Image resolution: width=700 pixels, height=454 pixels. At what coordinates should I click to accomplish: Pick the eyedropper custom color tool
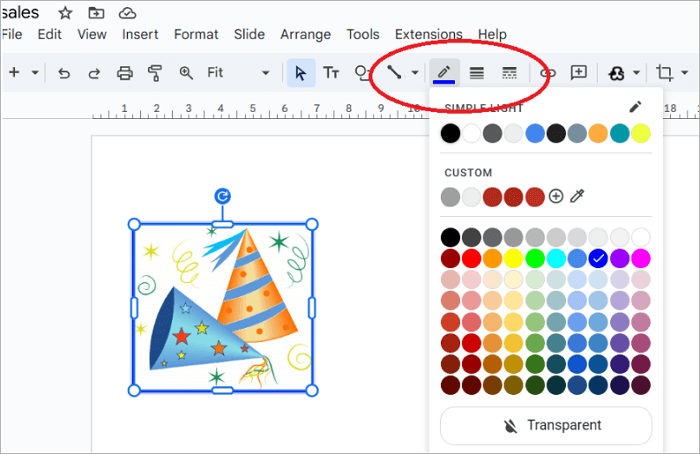click(577, 197)
